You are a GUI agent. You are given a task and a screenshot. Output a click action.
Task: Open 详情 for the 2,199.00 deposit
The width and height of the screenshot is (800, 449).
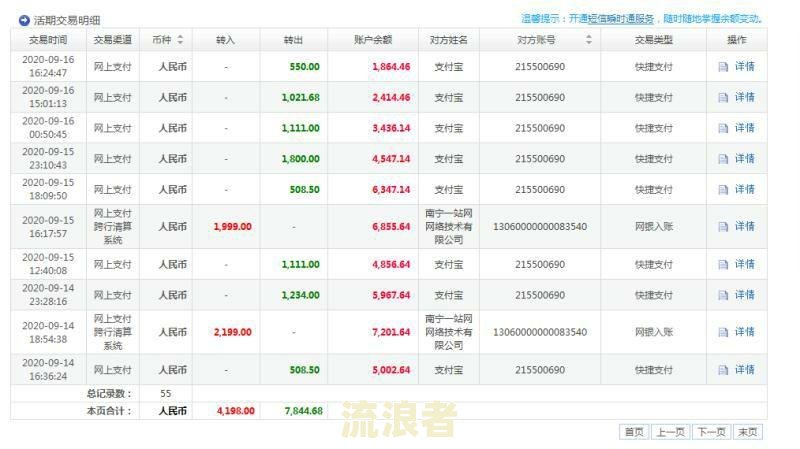744,332
